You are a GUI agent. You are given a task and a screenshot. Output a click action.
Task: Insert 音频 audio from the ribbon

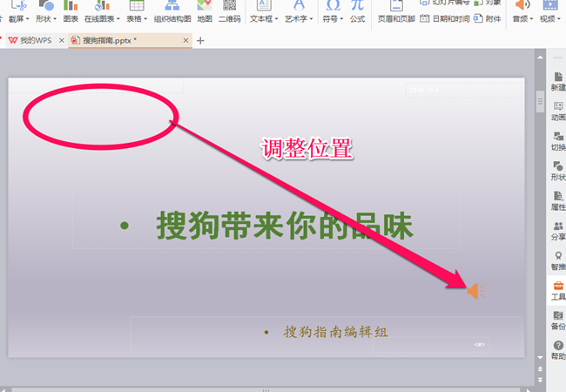coord(522,11)
